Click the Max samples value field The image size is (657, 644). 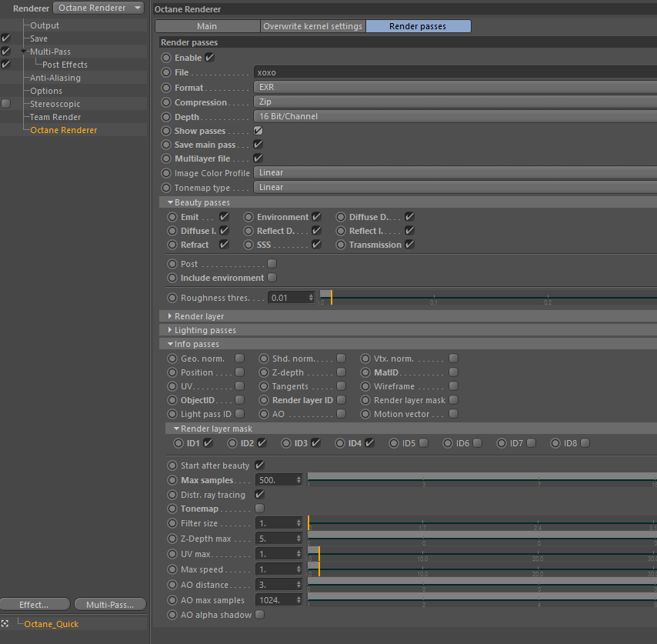point(275,480)
